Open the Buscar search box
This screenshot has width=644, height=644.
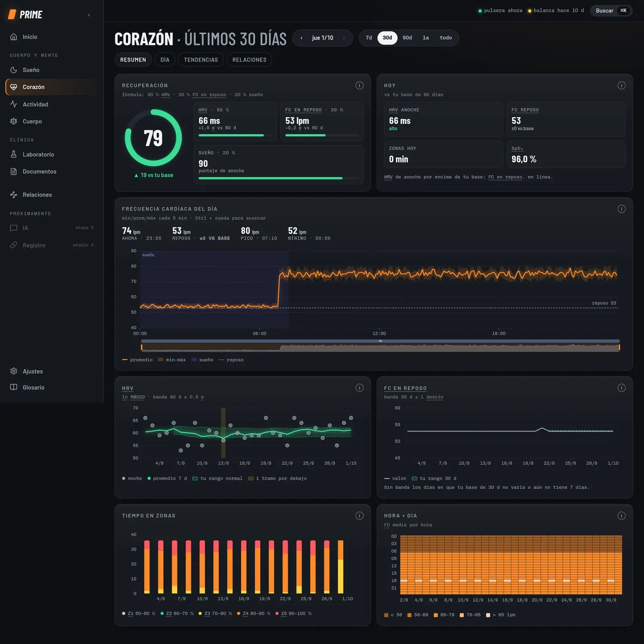click(611, 10)
